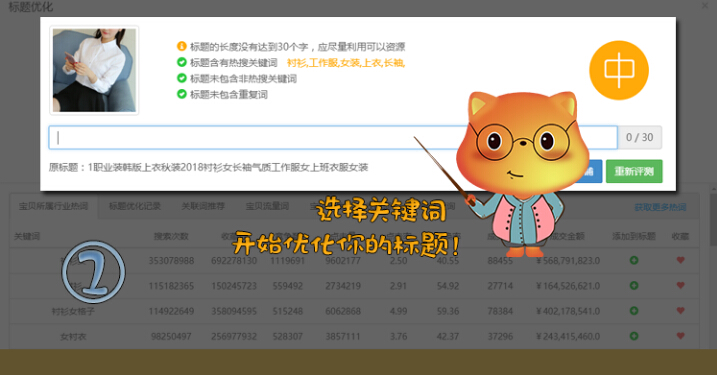Click the orange 中 score badge
Image resolution: width=717 pixels, height=375 pixels.
(x=619, y=70)
